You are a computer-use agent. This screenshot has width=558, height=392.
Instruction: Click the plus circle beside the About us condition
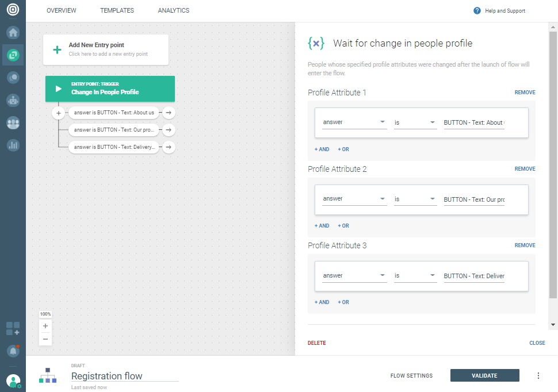pyautogui.click(x=58, y=113)
